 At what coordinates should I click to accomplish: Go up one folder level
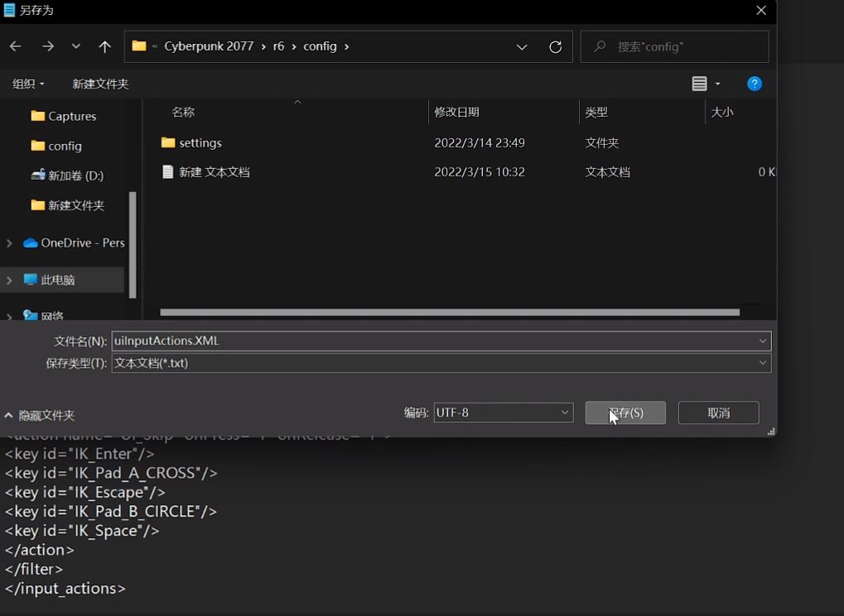click(x=104, y=46)
